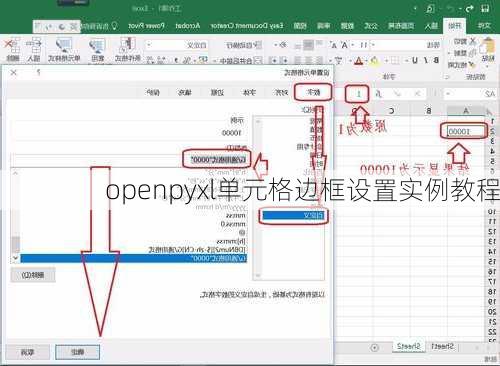Click the Sheet2 worksheet tab
This screenshot has height=366, width=500.
pyautogui.click(x=408, y=346)
